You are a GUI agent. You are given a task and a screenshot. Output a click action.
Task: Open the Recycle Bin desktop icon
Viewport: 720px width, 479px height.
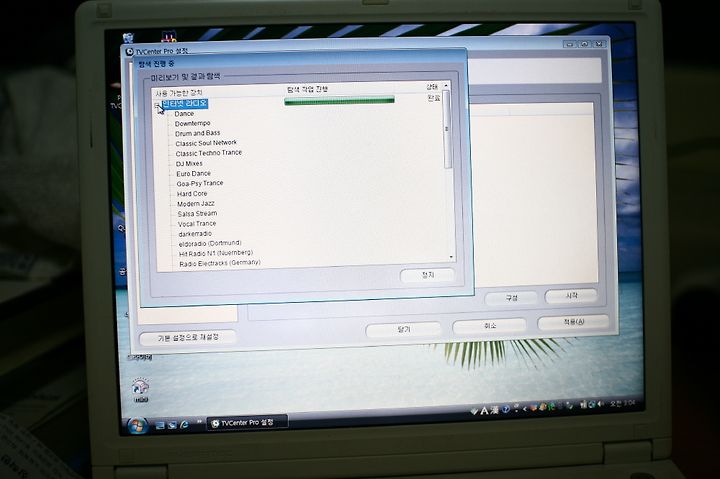(x=129, y=38)
